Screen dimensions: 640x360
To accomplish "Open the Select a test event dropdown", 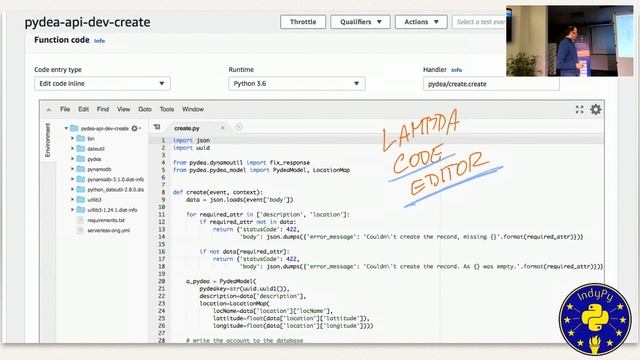I will pos(479,22).
